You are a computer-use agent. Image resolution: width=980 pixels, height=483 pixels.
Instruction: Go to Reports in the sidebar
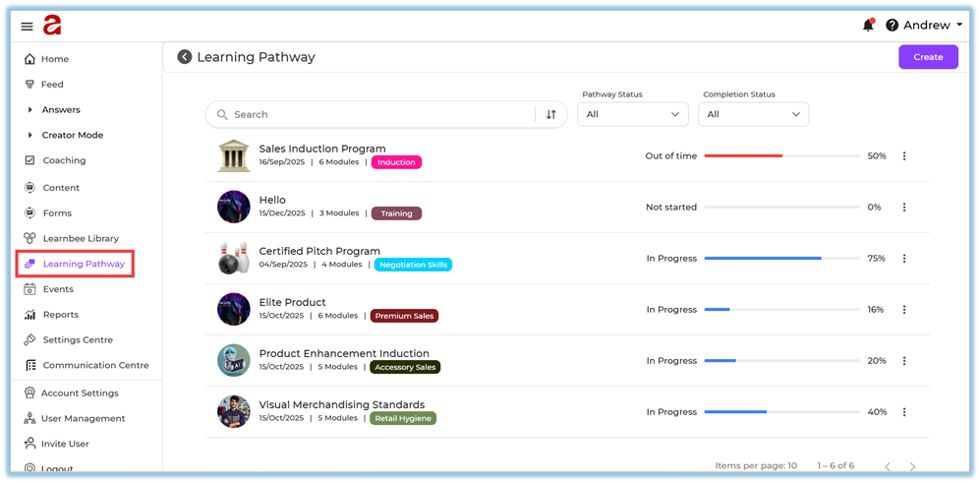click(x=60, y=315)
